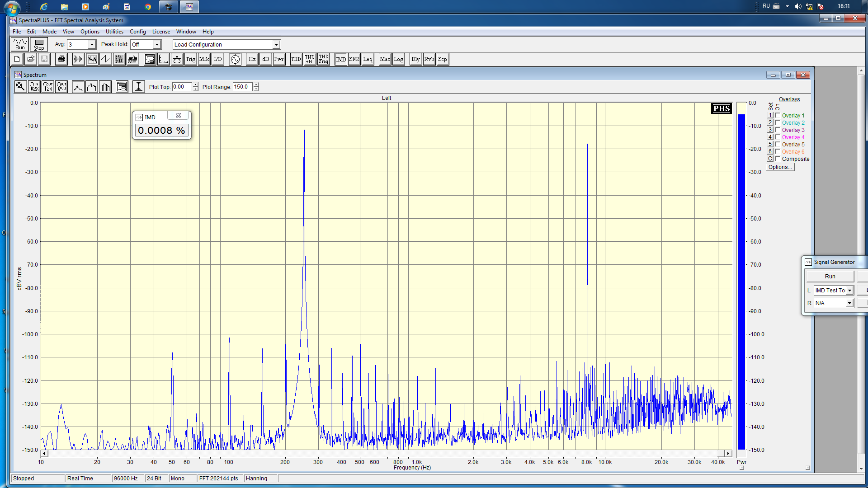Print using the printer toolbar icon
The image size is (868, 488).
click(x=61, y=59)
